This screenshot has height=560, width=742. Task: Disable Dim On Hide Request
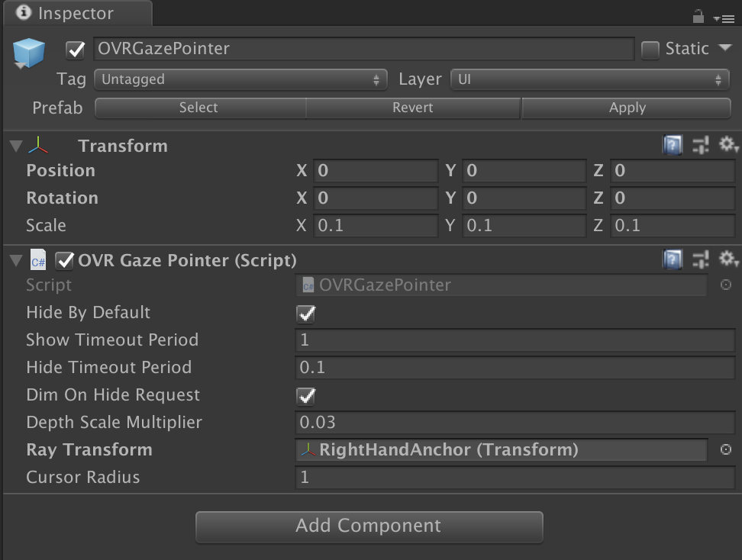click(304, 395)
